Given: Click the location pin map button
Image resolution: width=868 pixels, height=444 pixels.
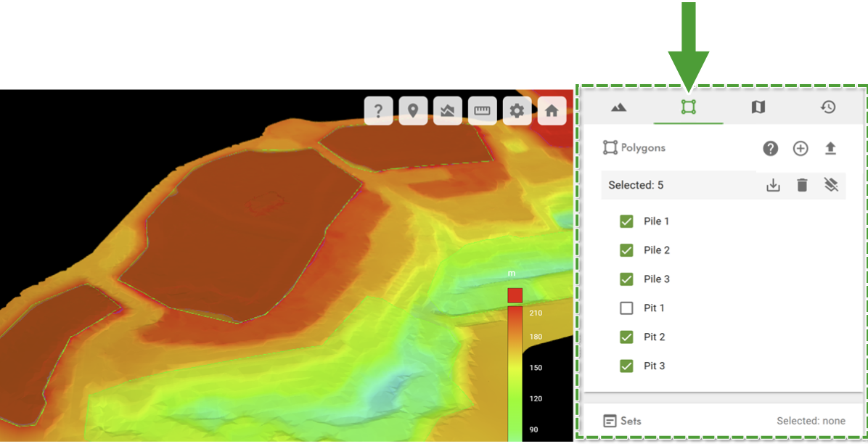Looking at the screenshot, I should pyautogui.click(x=413, y=111).
